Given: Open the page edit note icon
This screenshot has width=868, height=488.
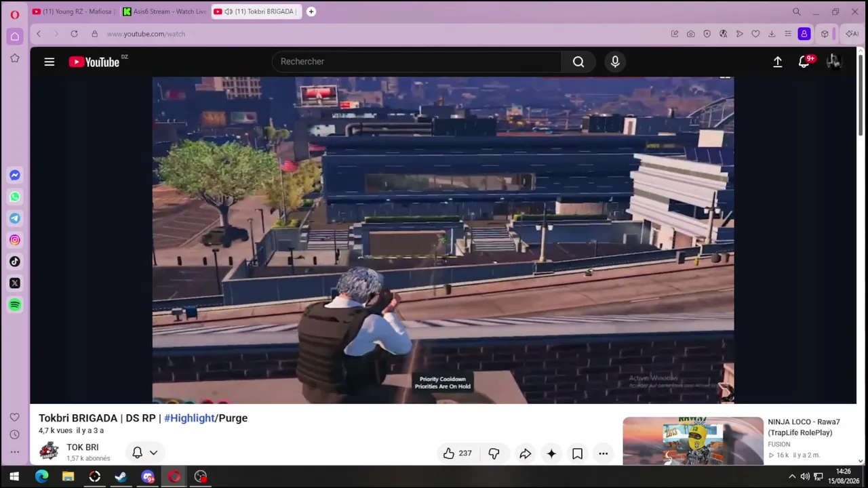Looking at the screenshot, I should (x=674, y=34).
